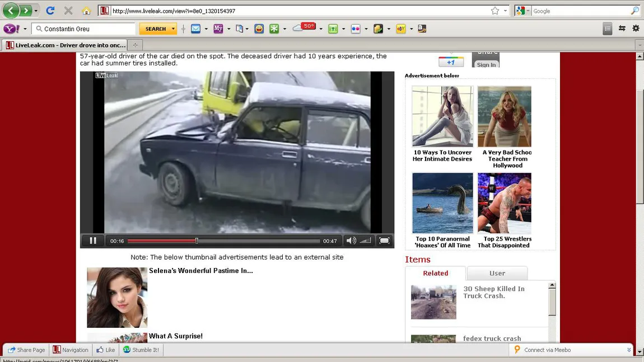
Task: Reload the current page
Action: pyautogui.click(x=50, y=11)
